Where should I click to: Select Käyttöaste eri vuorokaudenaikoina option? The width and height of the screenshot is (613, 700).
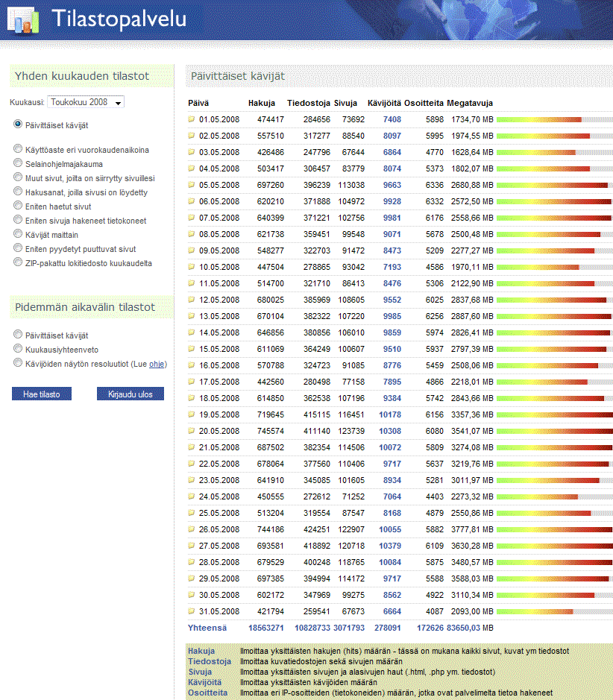click(18, 148)
